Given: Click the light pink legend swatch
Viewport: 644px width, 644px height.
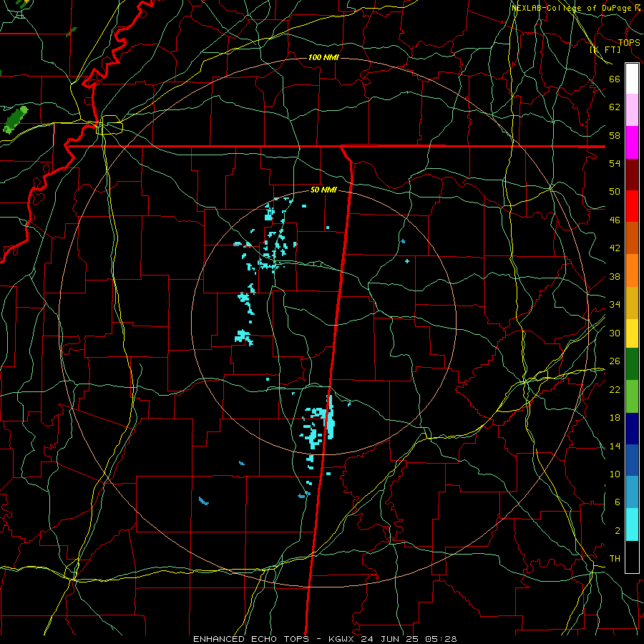Looking at the screenshot, I should click(x=632, y=109).
